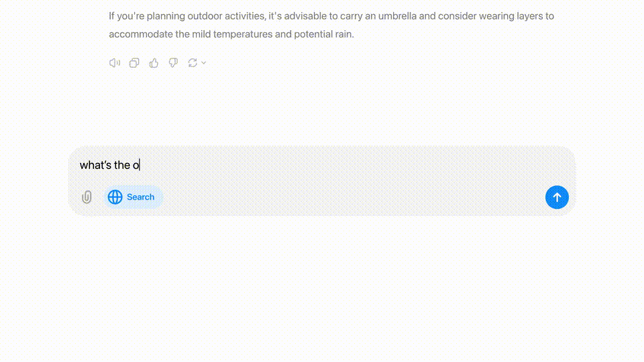The height and width of the screenshot is (362, 644).
Task: Click the globe icon in the Search pill
Action: [x=115, y=197]
